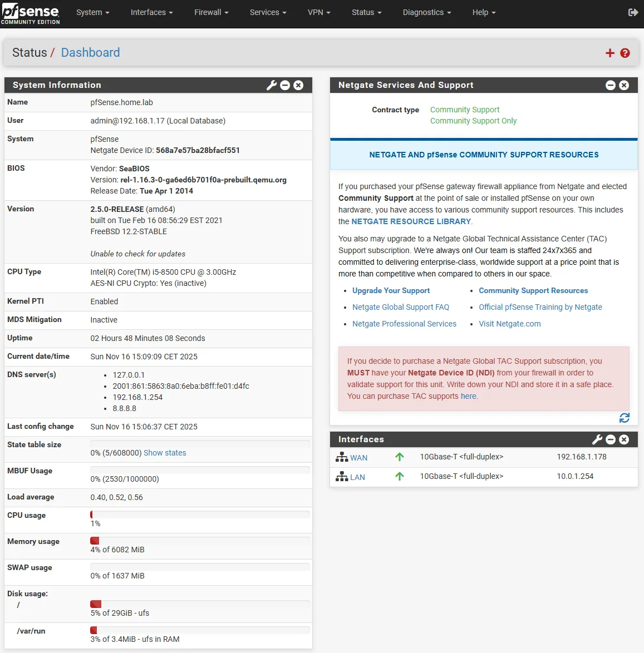The width and height of the screenshot is (644, 653).
Task: Open System Information widget settings via wrench icon
Action: (271, 85)
